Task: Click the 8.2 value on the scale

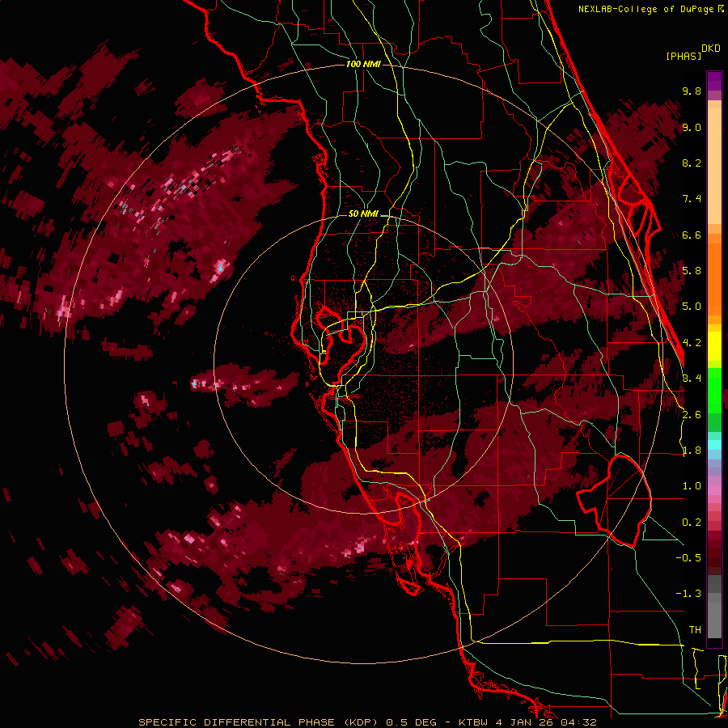Action: (692, 163)
